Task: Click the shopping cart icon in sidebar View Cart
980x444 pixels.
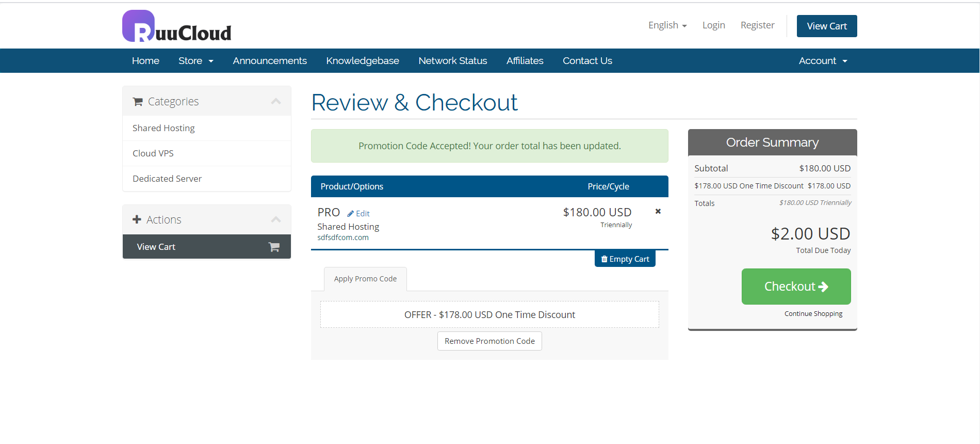Action: [274, 247]
